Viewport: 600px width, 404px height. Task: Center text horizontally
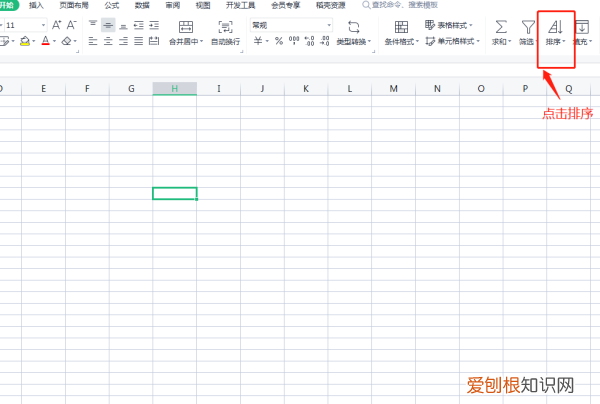point(108,41)
